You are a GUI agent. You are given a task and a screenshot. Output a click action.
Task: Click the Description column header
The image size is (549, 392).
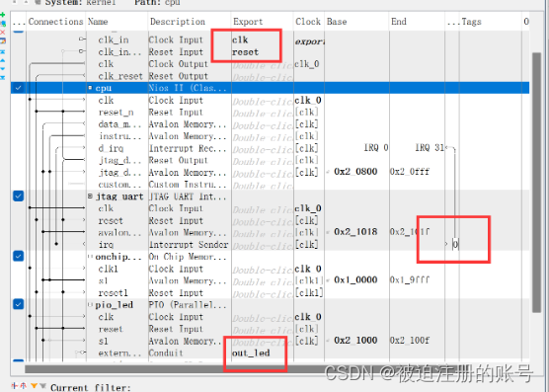coord(190,22)
